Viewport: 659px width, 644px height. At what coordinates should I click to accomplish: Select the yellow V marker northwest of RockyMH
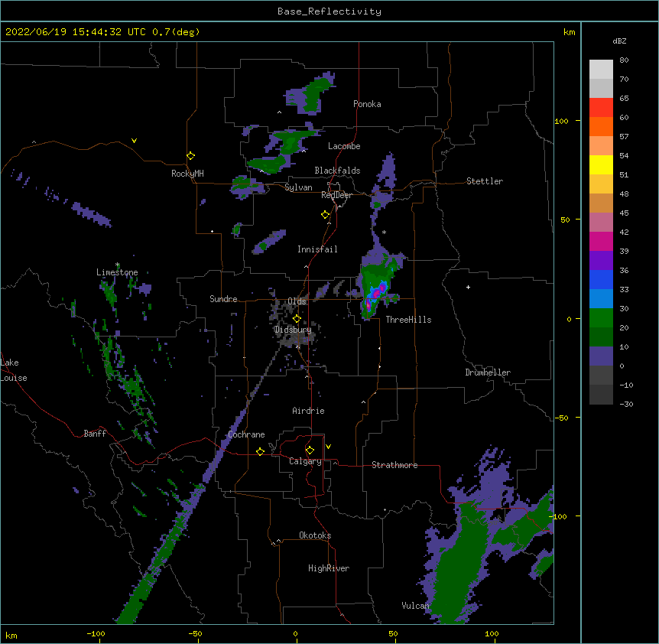(134, 141)
